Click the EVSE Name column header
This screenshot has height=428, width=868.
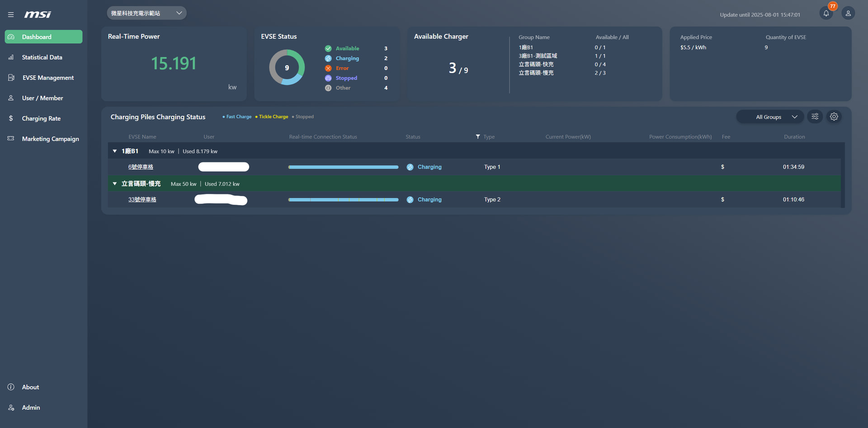click(x=142, y=137)
